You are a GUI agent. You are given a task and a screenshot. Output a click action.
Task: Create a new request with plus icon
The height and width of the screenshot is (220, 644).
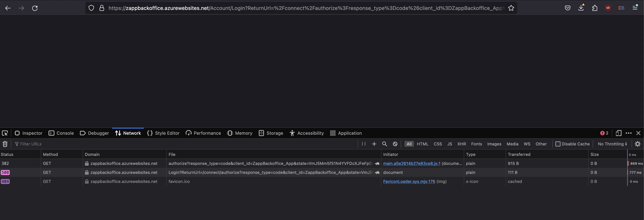[x=374, y=144]
